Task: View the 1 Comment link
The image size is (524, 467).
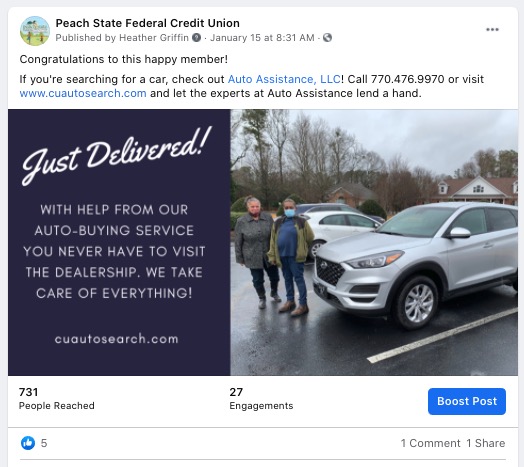Action: [430, 443]
